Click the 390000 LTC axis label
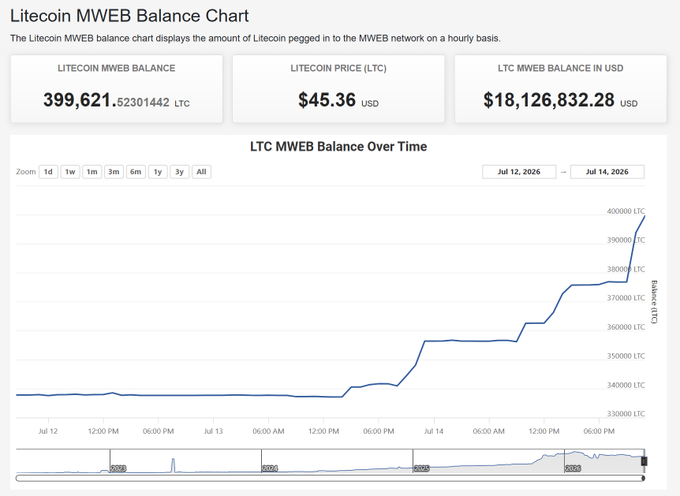The image size is (680, 496). click(626, 240)
